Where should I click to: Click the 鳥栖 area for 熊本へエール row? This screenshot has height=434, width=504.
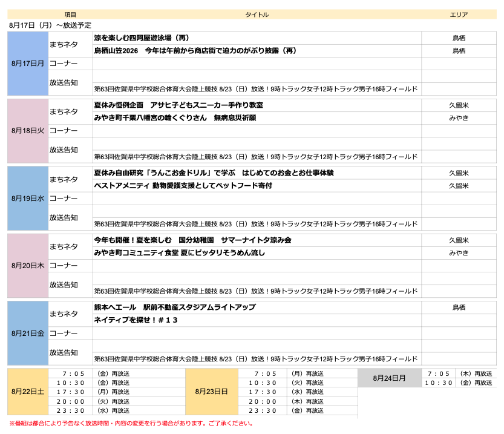[459, 307]
